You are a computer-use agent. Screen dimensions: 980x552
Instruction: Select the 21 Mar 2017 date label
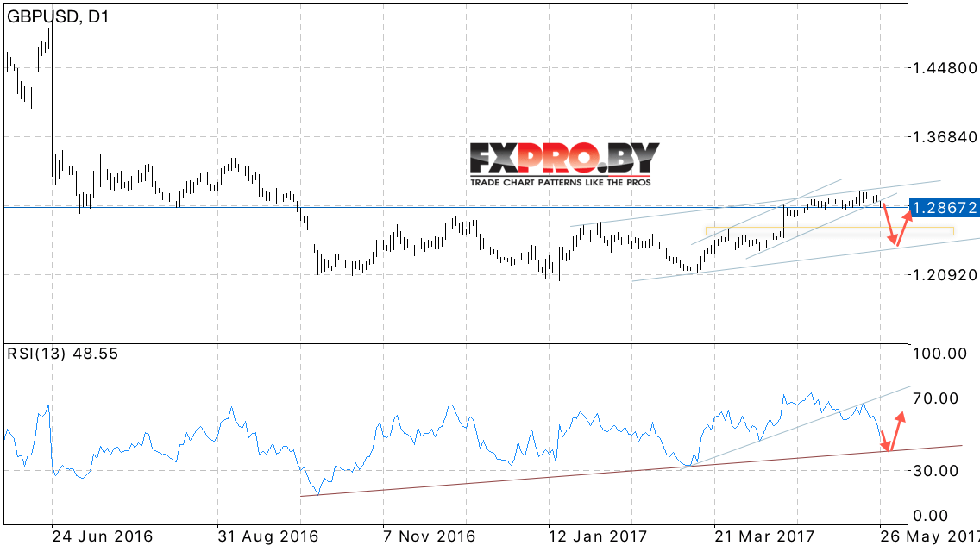click(765, 536)
